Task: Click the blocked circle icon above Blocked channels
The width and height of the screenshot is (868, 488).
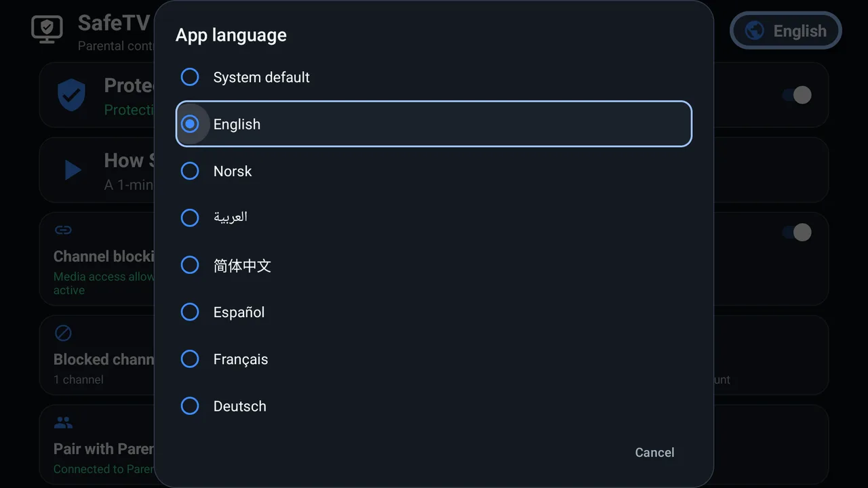Action: click(x=63, y=333)
